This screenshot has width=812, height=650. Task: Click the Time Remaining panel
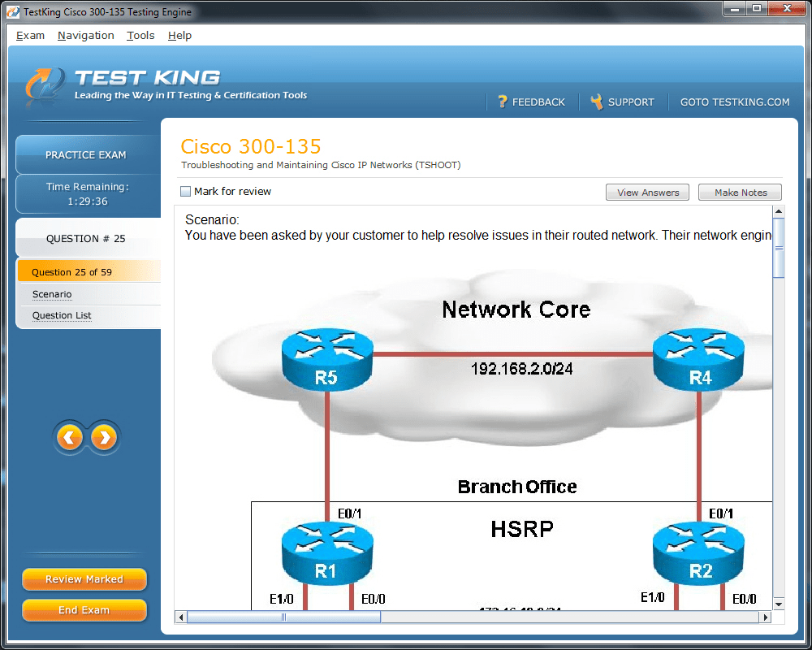(x=88, y=194)
